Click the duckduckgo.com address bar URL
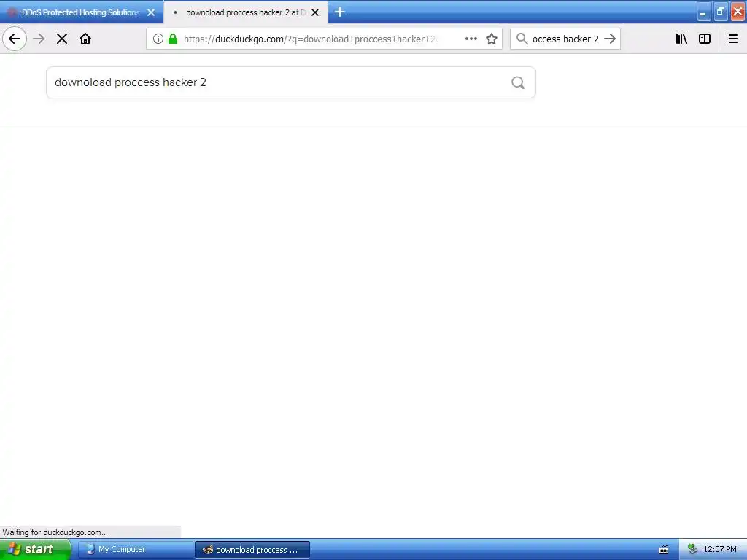This screenshot has height=560, width=747. pyautogui.click(x=310, y=39)
